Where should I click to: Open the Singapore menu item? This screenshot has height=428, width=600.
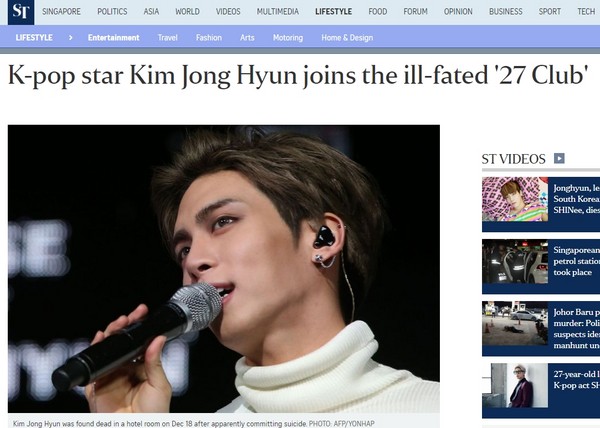61,11
